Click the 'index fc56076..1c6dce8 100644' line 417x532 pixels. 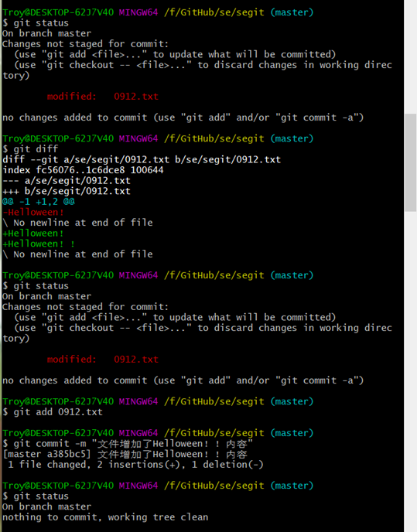[83, 170]
